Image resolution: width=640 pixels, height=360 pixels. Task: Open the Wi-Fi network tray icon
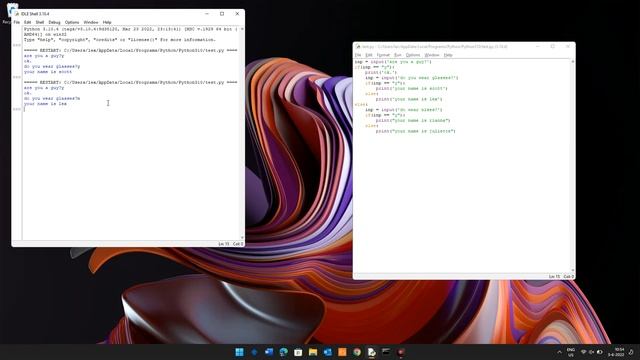(x=584, y=352)
